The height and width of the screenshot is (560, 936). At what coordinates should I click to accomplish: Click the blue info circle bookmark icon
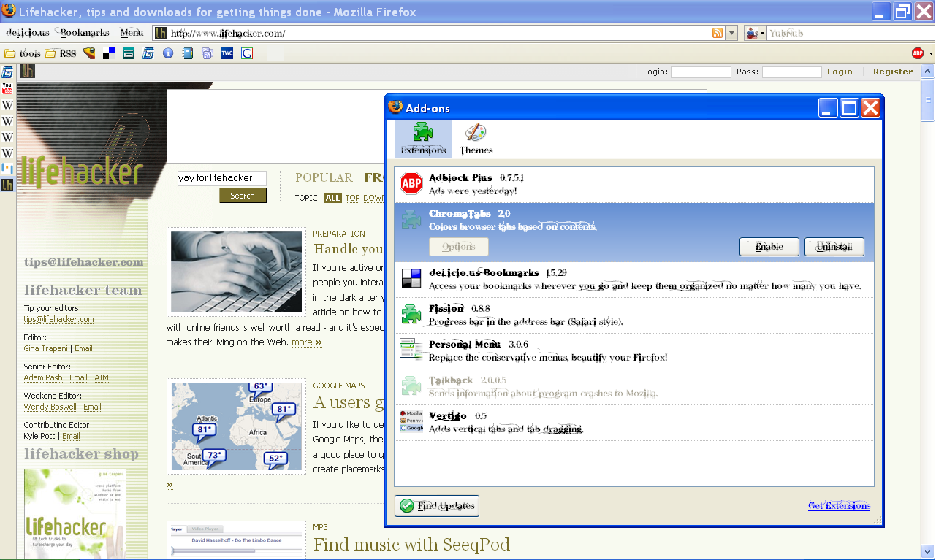point(168,53)
